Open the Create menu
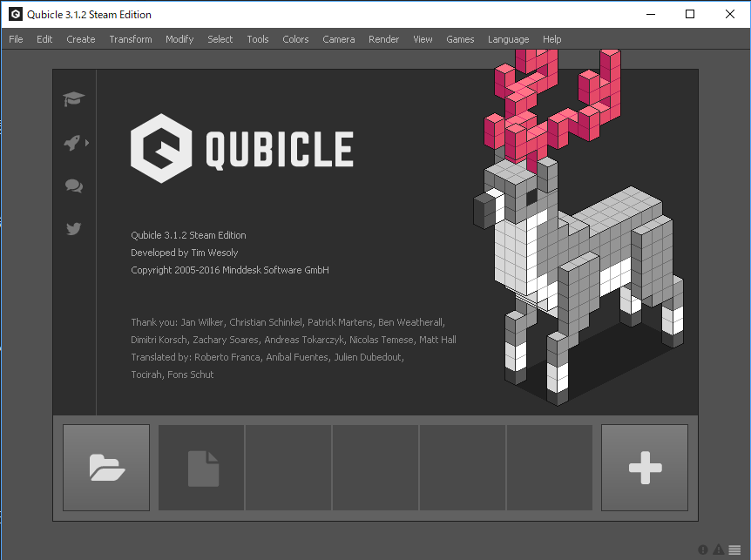Image resolution: width=751 pixels, height=560 pixels. click(81, 39)
